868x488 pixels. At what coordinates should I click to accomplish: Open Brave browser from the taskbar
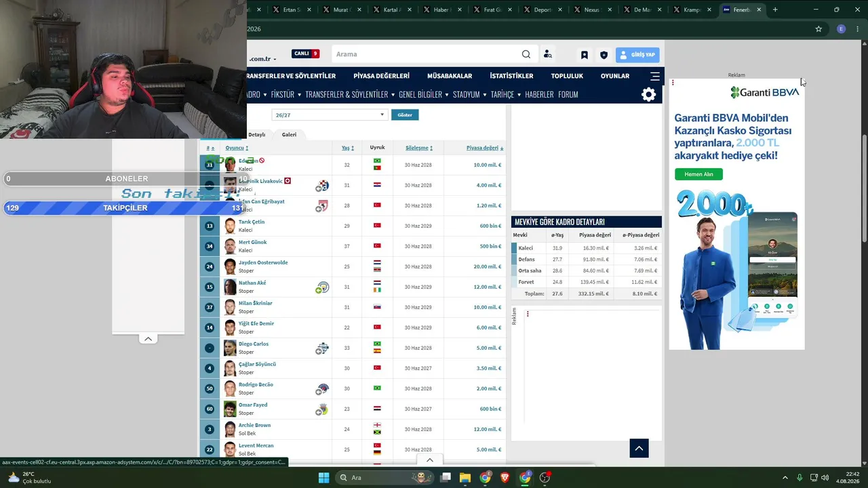(x=505, y=478)
